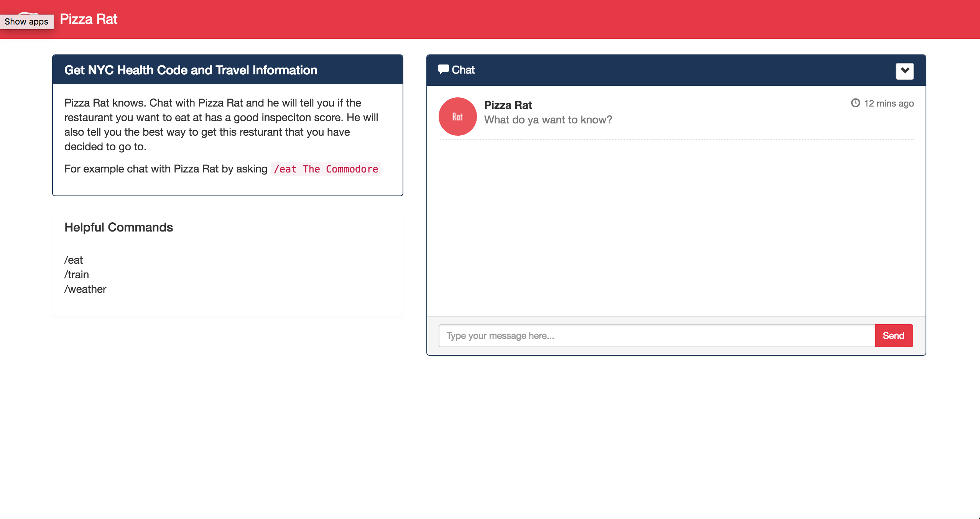Screen dimensions: 980x519
Task: Select the /train helpful command
Action: click(77, 274)
